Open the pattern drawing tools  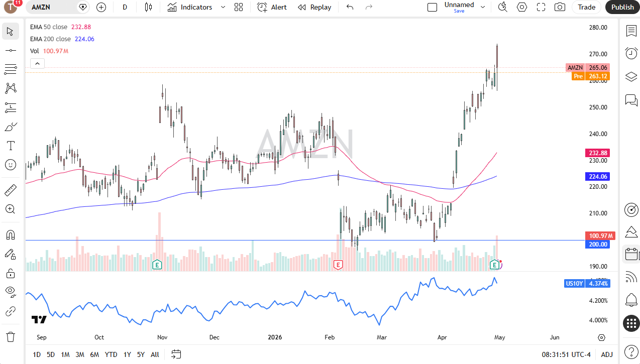click(11, 88)
